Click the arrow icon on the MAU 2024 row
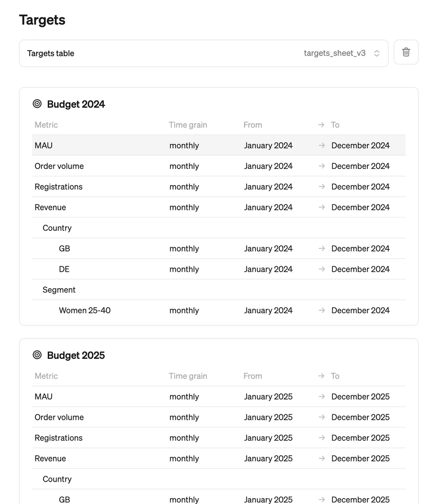The image size is (438, 504). [x=320, y=145]
